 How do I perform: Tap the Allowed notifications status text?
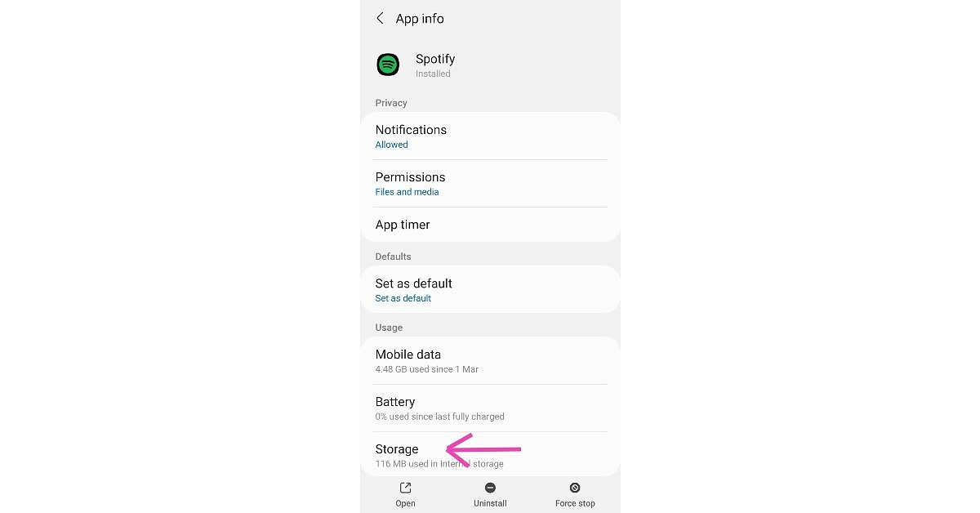click(391, 145)
